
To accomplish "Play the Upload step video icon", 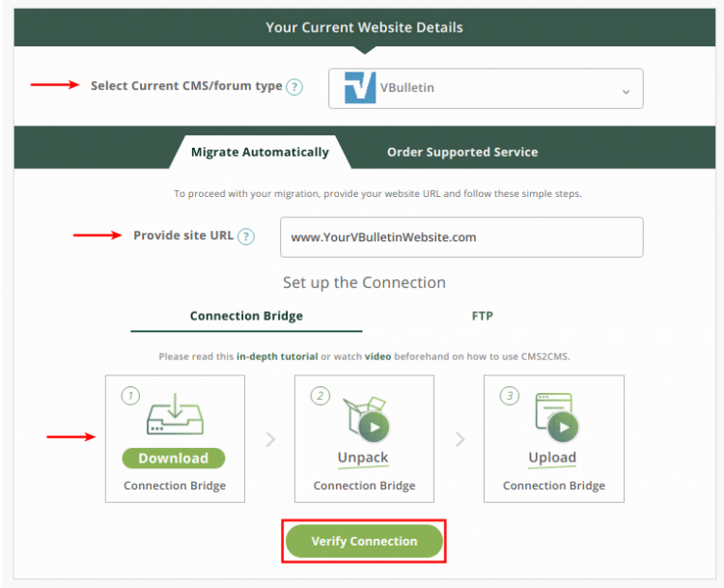I will point(564,428).
